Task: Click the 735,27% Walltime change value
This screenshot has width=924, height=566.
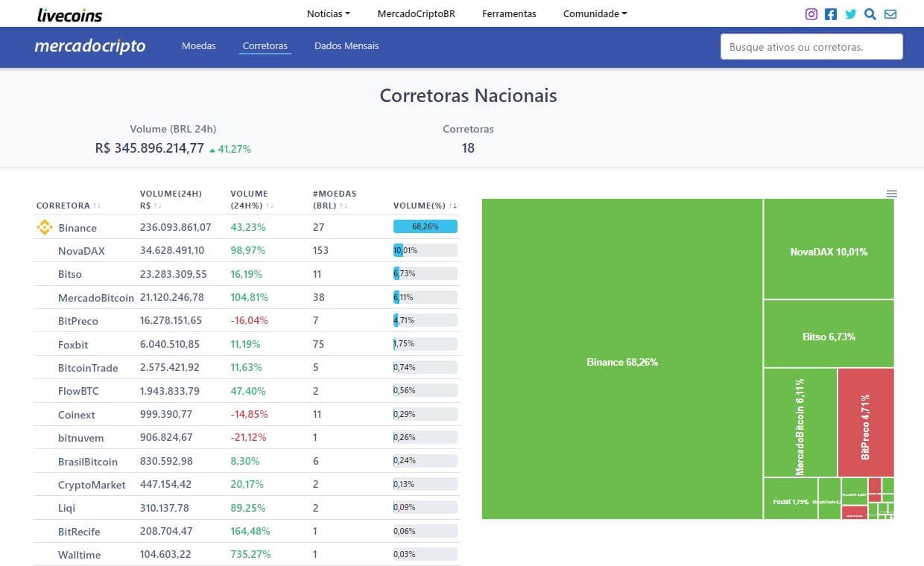Action: coord(250,554)
